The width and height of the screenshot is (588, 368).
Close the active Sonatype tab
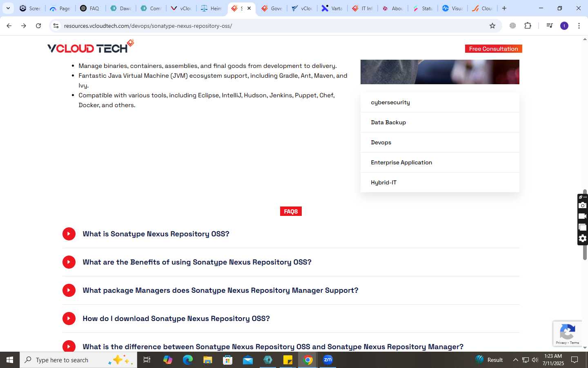249,8
